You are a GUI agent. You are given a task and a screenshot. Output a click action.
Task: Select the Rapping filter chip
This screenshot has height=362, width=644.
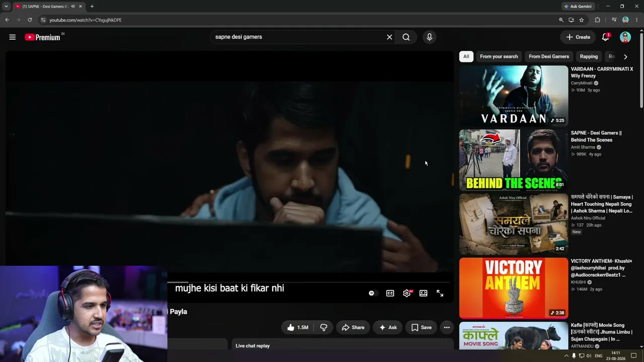point(589,57)
